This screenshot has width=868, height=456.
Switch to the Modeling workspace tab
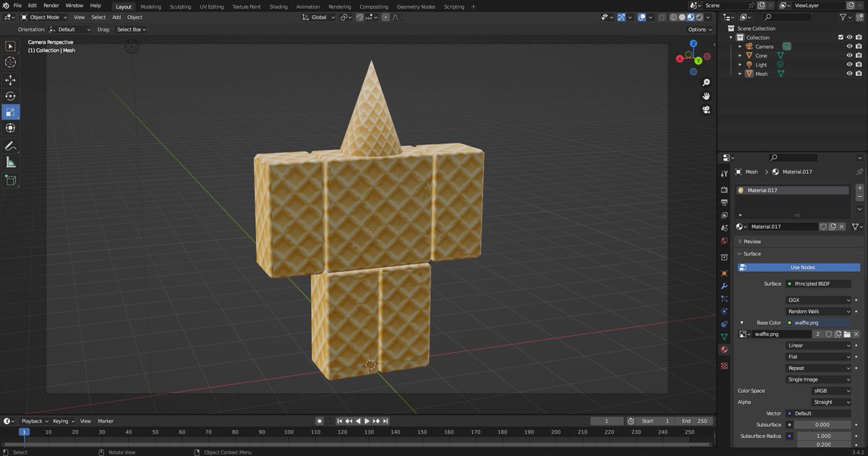[x=150, y=7]
